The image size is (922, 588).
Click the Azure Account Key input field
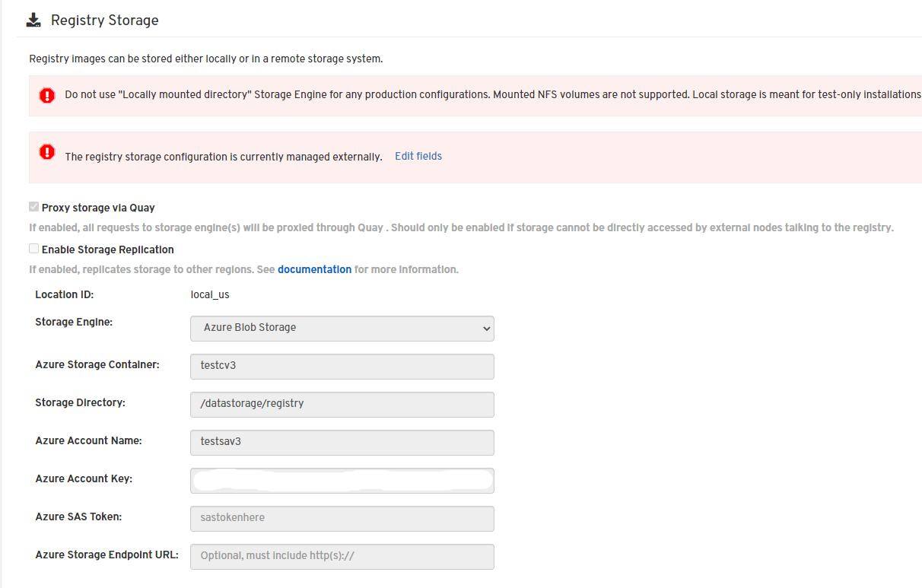[342, 480]
